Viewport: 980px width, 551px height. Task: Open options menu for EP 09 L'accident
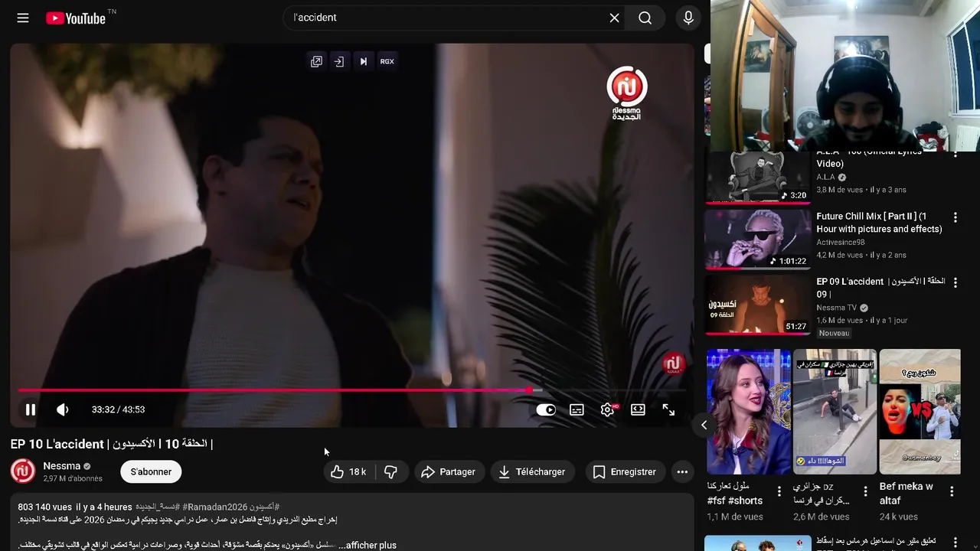955,282
